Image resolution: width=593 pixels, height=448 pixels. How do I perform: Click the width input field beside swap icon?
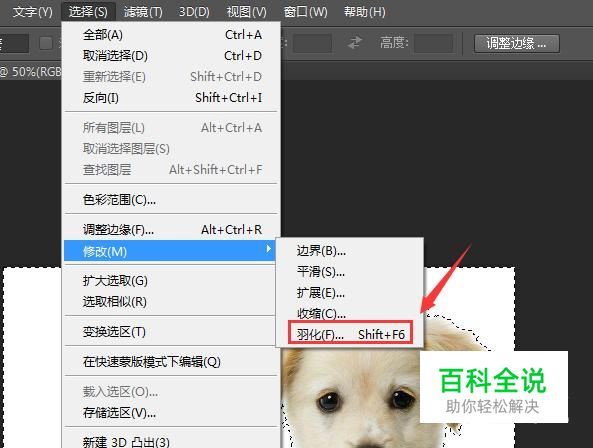coord(312,43)
